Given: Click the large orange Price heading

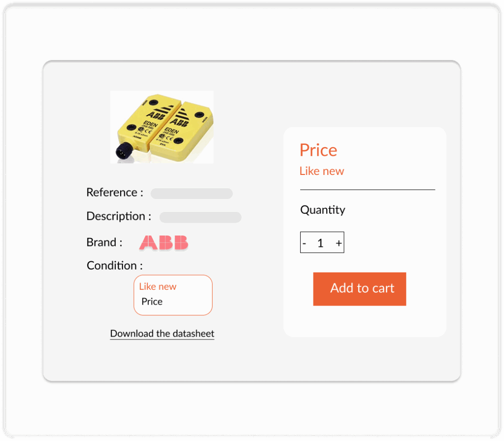Looking at the screenshot, I should point(318,150).
